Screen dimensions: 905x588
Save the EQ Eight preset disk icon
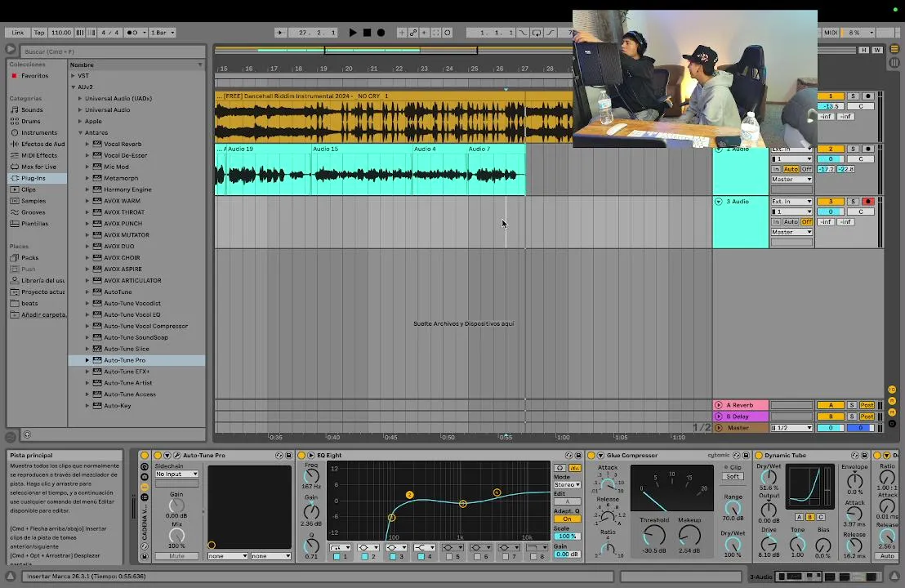[577, 455]
